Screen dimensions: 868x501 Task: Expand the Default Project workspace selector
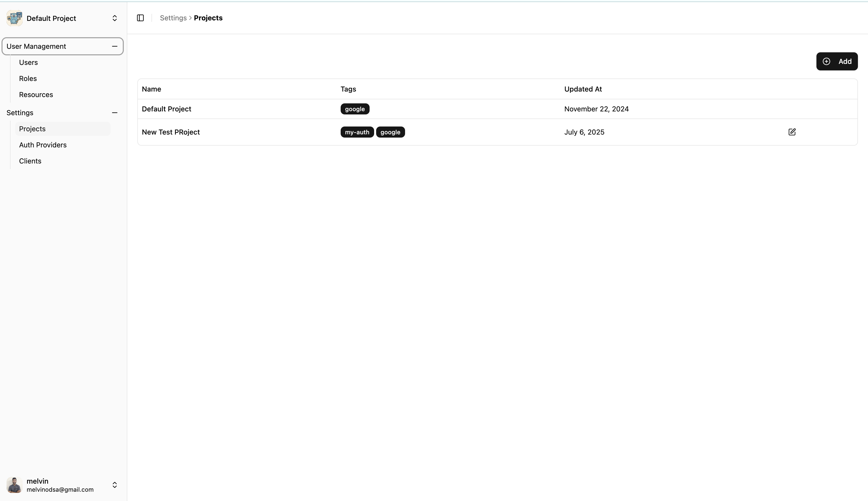pos(114,18)
